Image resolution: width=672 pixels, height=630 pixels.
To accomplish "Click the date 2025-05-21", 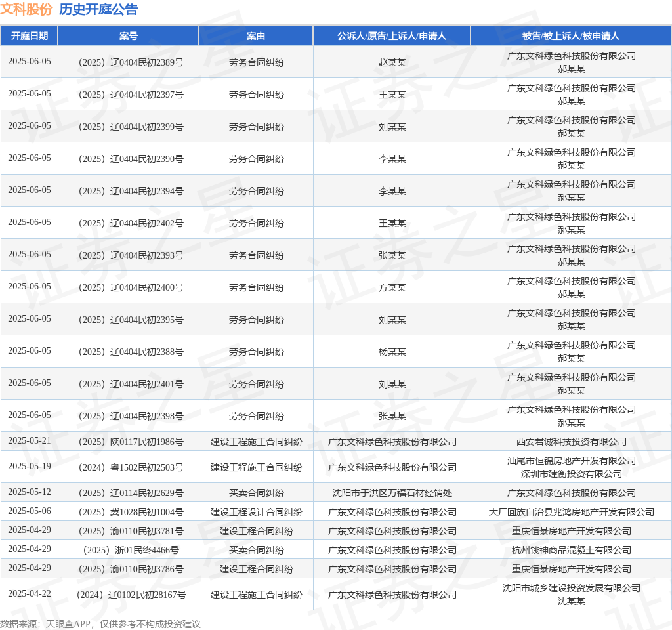I will [x=29, y=440].
